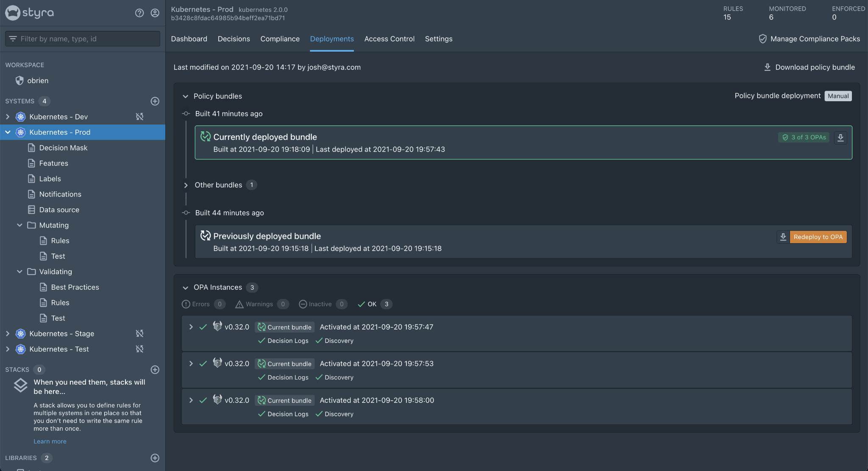Expand the Kubernetes - Dev system
The image size is (868, 471).
(x=8, y=116)
